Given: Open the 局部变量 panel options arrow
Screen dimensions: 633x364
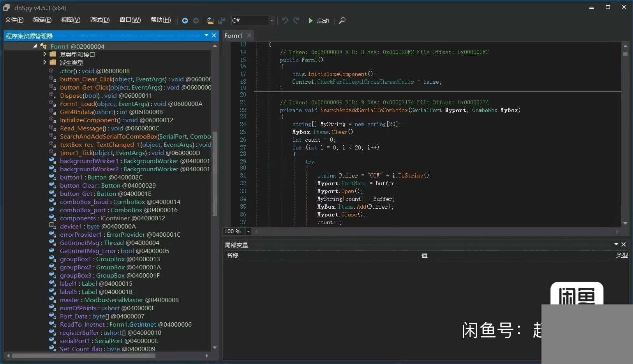Looking at the screenshot, I should point(616,244).
